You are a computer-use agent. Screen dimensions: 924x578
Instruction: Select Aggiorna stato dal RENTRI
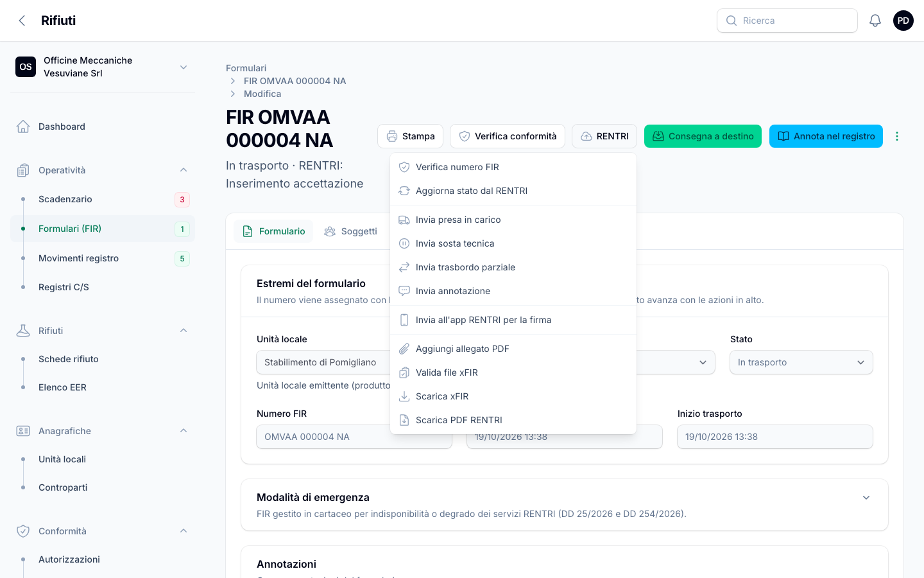coord(513,191)
